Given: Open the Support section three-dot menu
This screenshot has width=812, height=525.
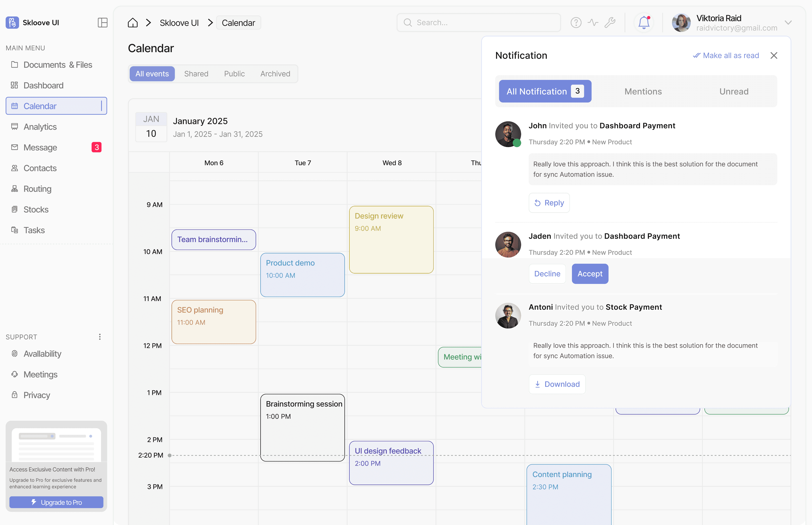Looking at the screenshot, I should tap(100, 337).
